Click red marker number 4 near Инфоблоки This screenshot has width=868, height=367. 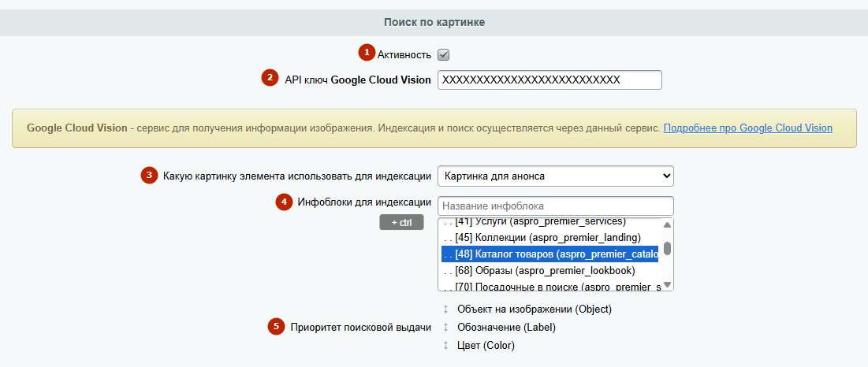coord(284,202)
